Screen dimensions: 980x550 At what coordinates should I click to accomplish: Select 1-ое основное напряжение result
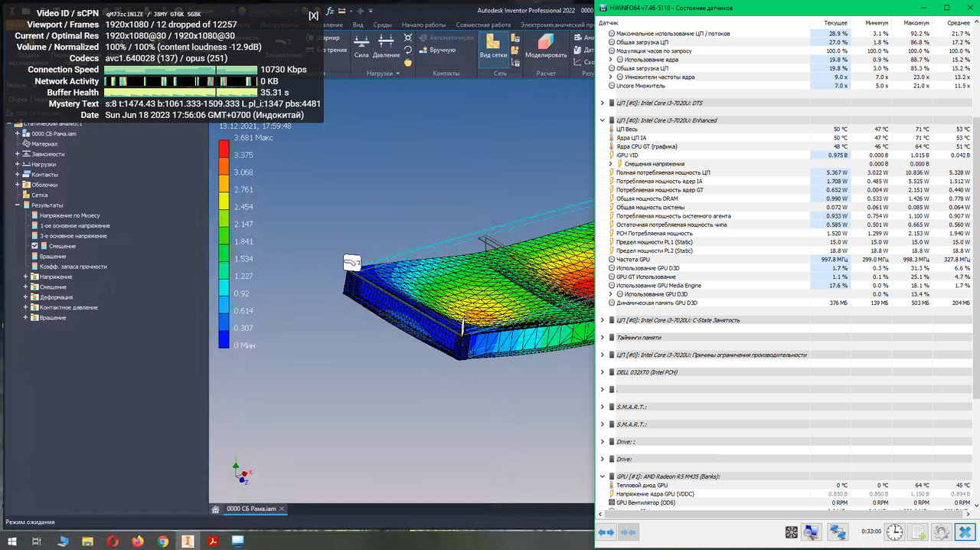pos(75,226)
